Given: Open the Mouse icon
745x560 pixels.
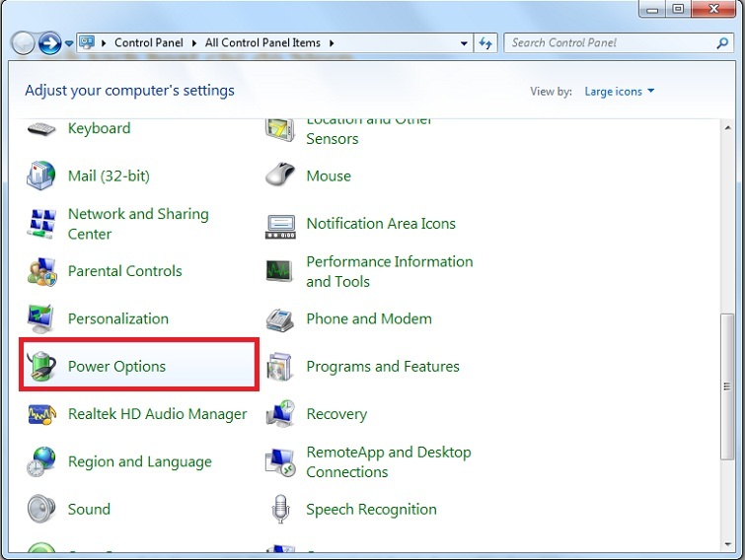Looking at the screenshot, I should coord(281,175).
